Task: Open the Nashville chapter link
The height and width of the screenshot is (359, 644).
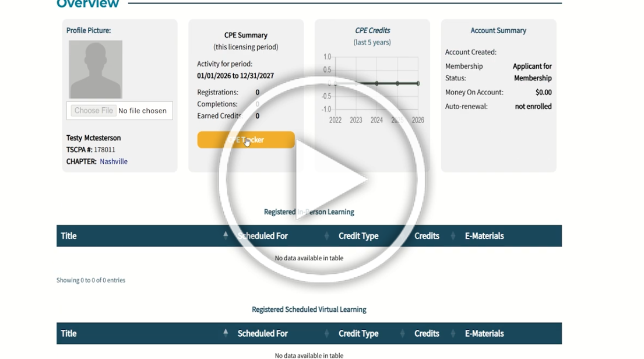Action: pos(113,161)
